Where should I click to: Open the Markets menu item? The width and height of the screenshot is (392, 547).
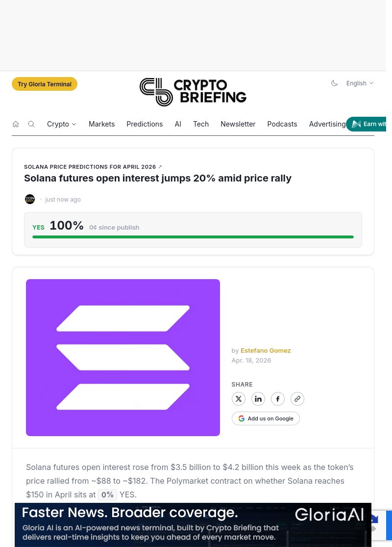(x=101, y=124)
